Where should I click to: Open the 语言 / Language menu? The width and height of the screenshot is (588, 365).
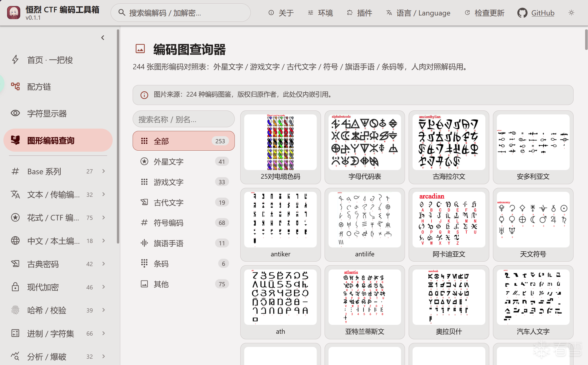[x=418, y=13]
